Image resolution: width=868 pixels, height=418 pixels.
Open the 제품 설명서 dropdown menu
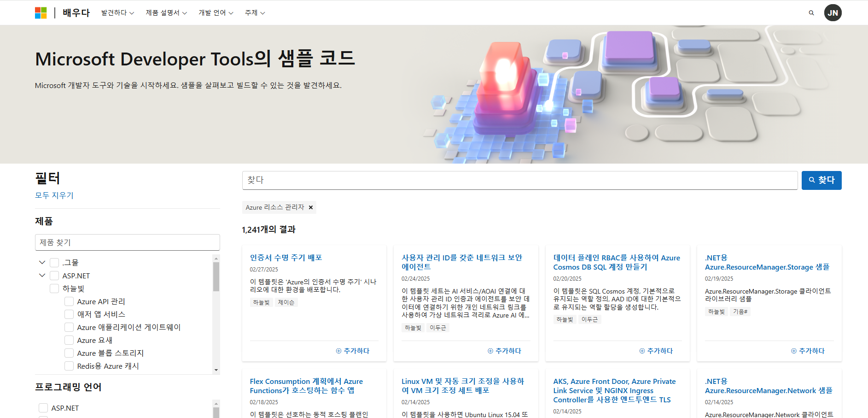click(166, 13)
